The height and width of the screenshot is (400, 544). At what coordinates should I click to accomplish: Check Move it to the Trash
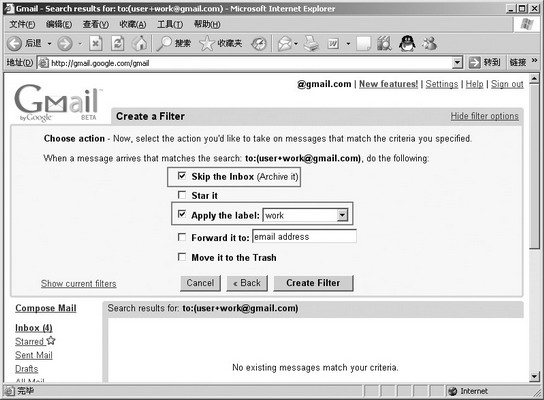(182, 257)
